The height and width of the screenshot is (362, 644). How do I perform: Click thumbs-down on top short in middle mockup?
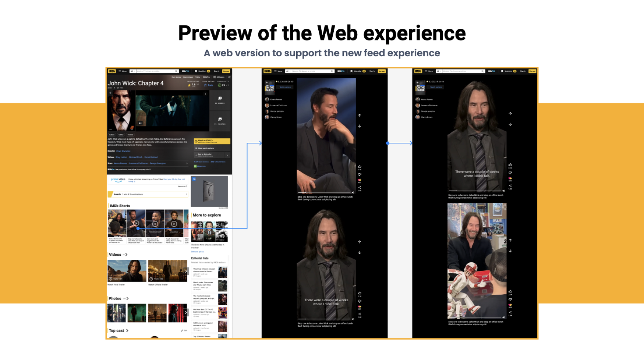pyautogui.click(x=360, y=175)
